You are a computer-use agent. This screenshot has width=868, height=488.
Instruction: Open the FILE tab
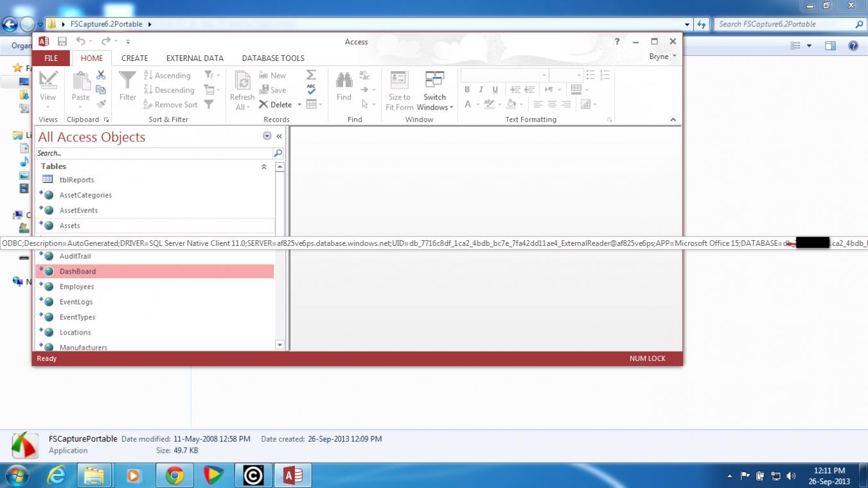(51, 58)
